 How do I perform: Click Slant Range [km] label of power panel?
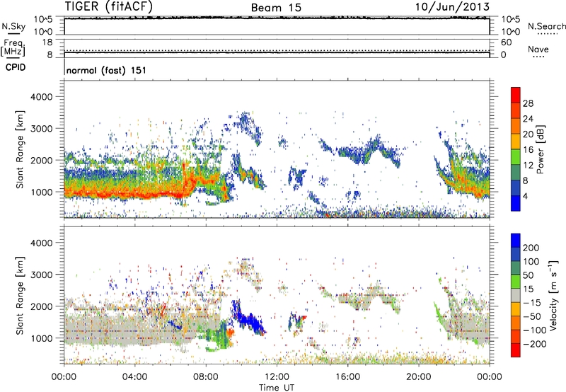coord(20,149)
